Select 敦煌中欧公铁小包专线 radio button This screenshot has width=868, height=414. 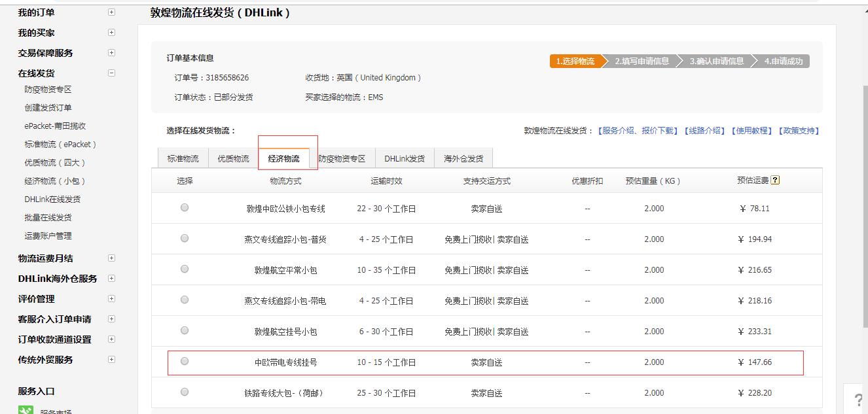pyautogui.click(x=183, y=209)
